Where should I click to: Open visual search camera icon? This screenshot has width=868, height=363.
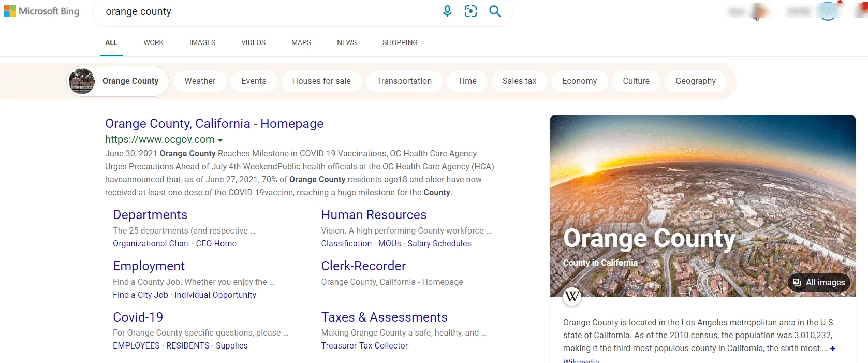click(470, 11)
